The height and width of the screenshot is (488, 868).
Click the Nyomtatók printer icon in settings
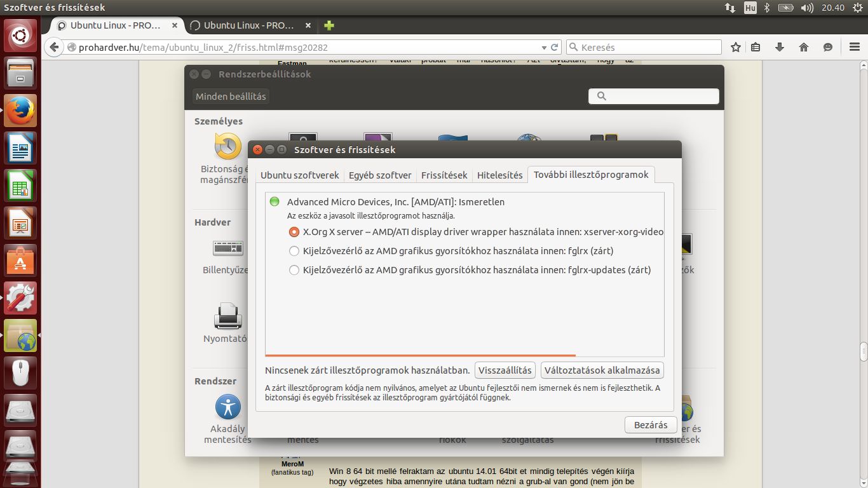pyautogui.click(x=227, y=316)
